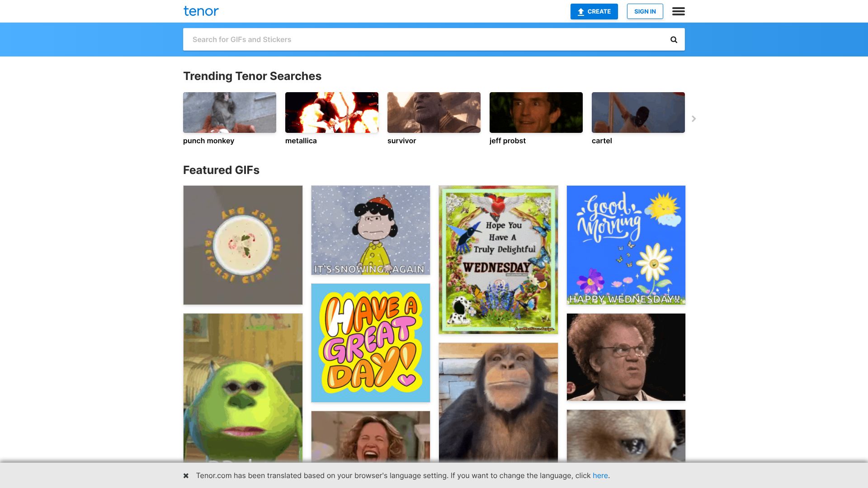Dismiss the language translation notice
868x488 pixels.
(186, 476)
